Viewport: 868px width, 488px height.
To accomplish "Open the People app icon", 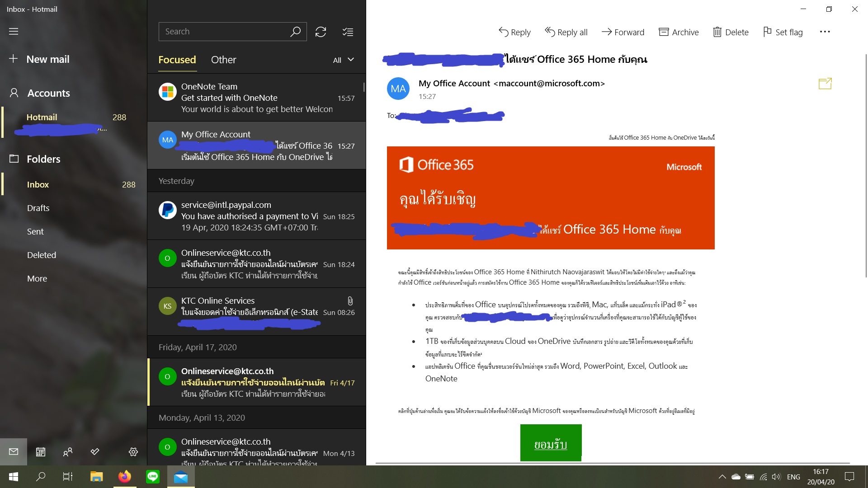I will pyautogui.click(x=68, y=451).
